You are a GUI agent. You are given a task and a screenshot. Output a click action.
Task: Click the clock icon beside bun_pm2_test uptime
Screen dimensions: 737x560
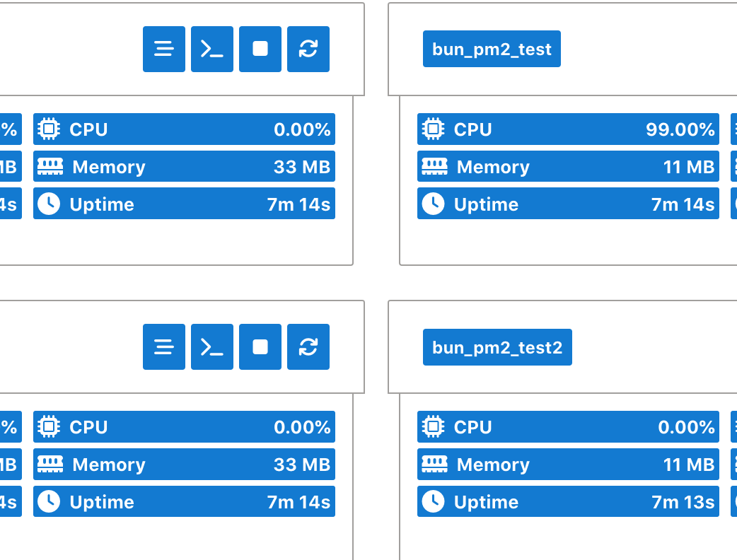pos(434,204)
